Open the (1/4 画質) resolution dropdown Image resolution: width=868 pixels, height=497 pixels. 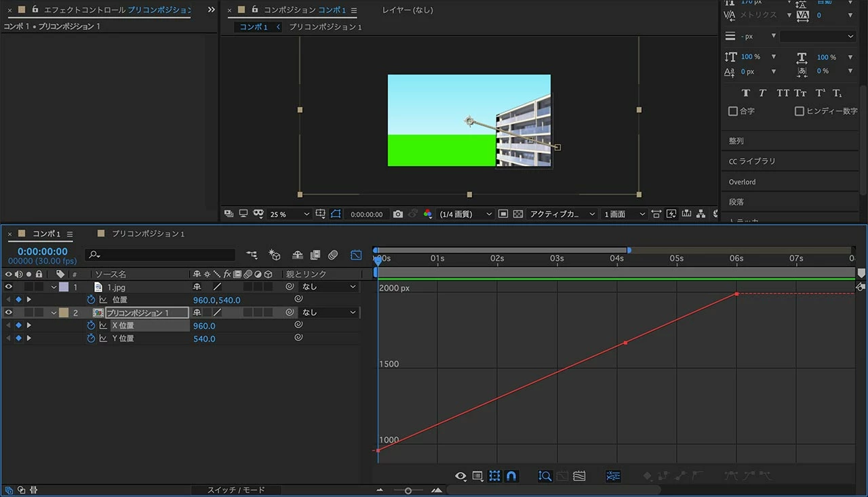click(465, 214)
